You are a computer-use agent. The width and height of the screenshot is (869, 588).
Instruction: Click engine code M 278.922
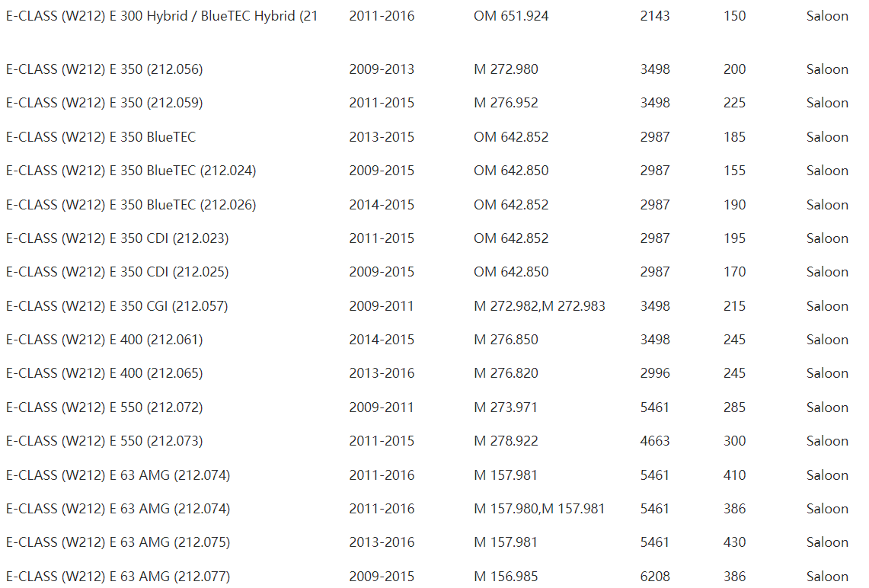click(x=506, y=441)
